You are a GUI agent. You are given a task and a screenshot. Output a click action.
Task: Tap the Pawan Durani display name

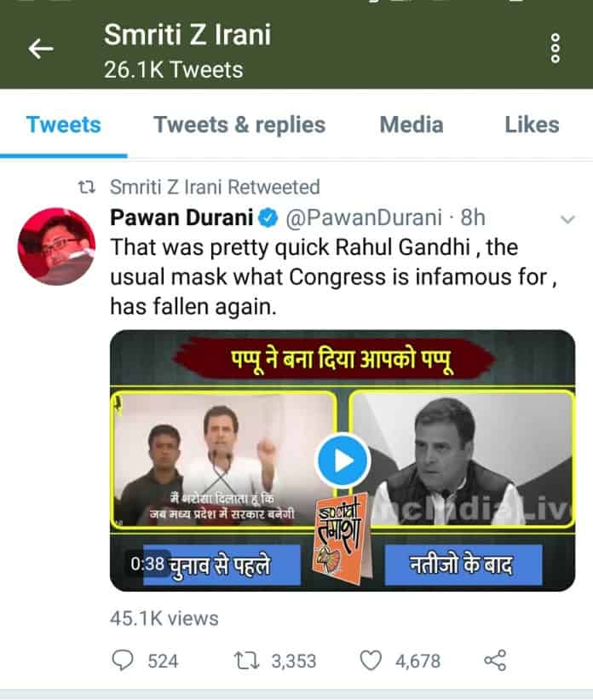181,218
